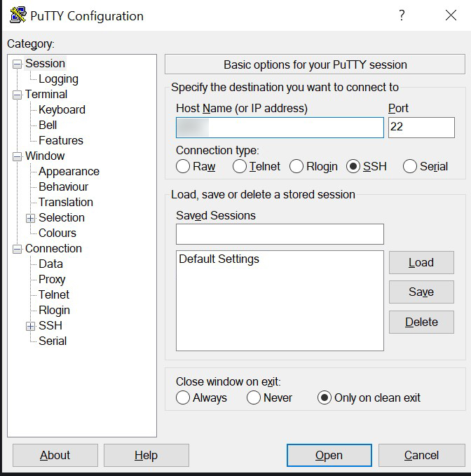Click the About button

click(55, 456)
